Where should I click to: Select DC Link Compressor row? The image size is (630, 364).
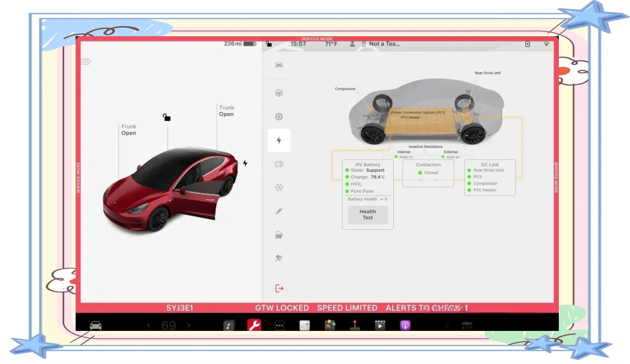[x=482, y=183]
